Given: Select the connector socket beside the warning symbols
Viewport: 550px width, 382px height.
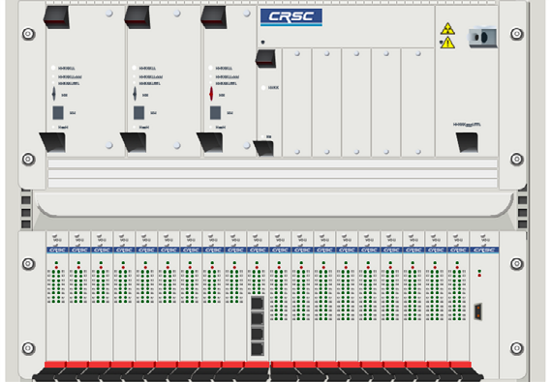Looking at the screenshot, I should click(483, 37).
